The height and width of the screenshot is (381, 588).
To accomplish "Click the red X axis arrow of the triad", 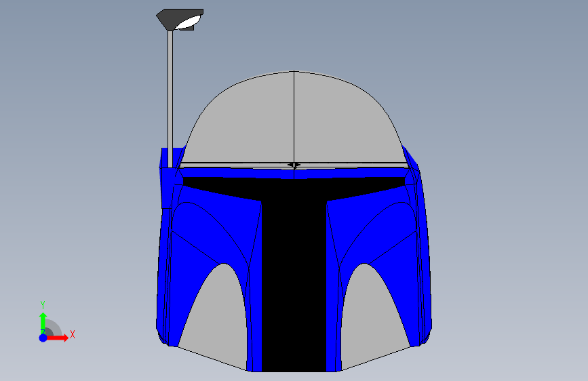I will (x=58, y=338).
